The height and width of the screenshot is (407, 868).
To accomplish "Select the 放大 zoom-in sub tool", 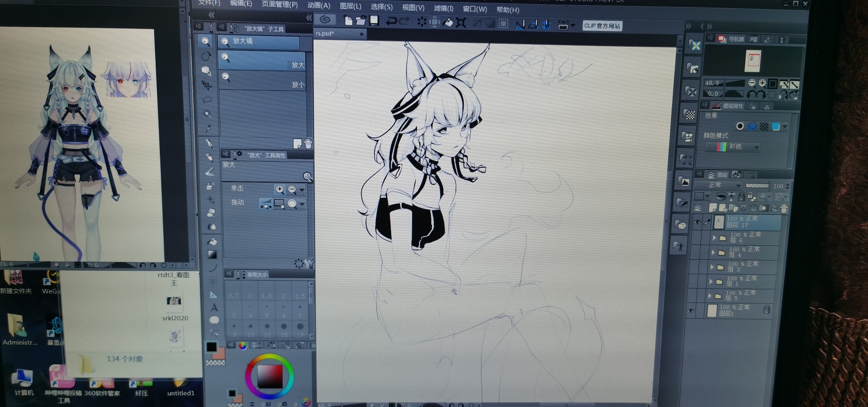I will pyautogui.click(x=262, y=60).
